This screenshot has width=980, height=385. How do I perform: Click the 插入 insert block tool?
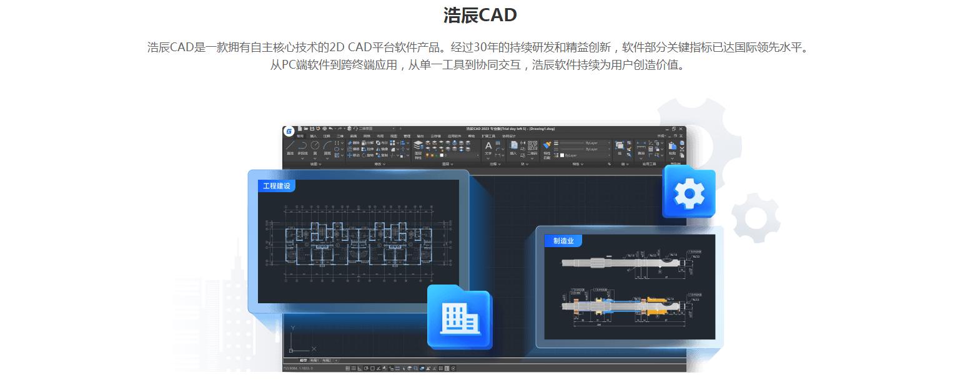coord(513,148)
